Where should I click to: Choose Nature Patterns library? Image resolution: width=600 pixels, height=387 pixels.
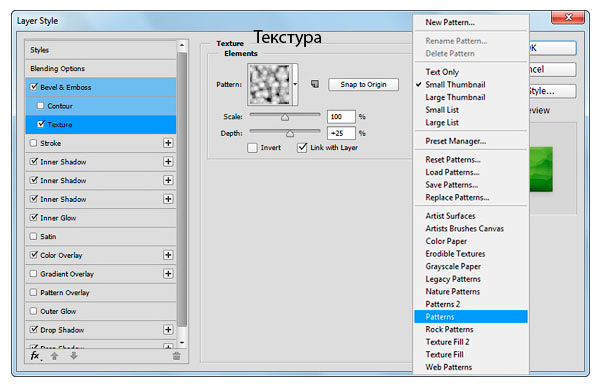pos(452,292)
